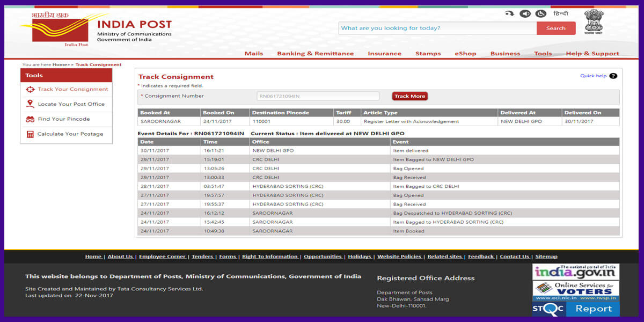
Task: Click the 'Bag Despatched to HYDERABAD SORTING (CRC)' event
Action: (x=452, y=213)
